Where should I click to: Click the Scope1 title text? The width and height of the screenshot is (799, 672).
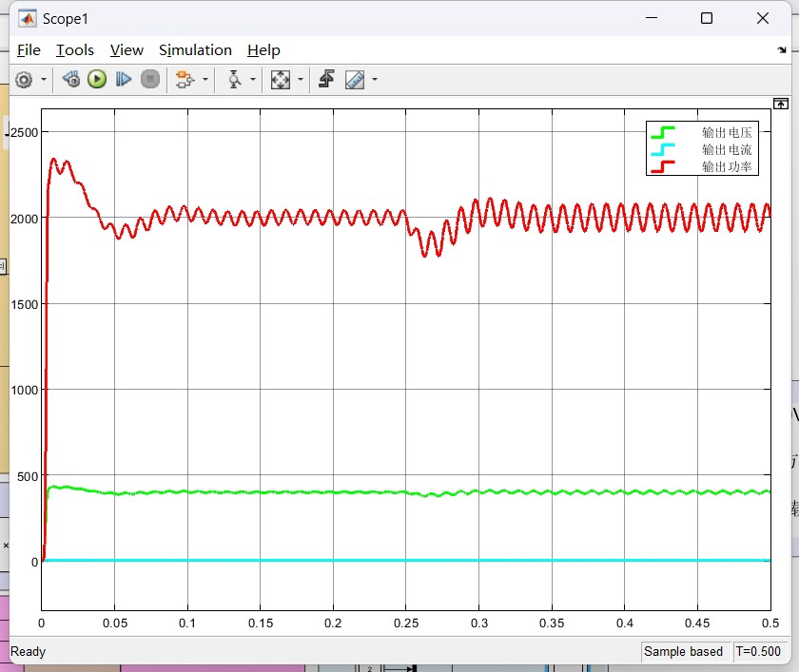coord(66,19)
